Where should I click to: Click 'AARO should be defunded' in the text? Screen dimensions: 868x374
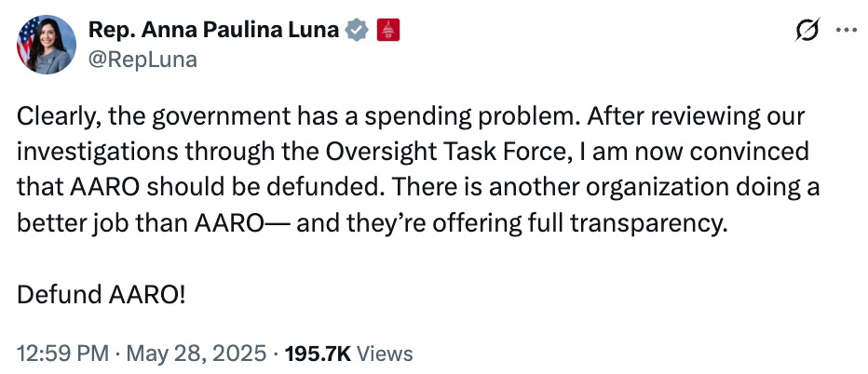pyautogui.click(x=188, y=184)
